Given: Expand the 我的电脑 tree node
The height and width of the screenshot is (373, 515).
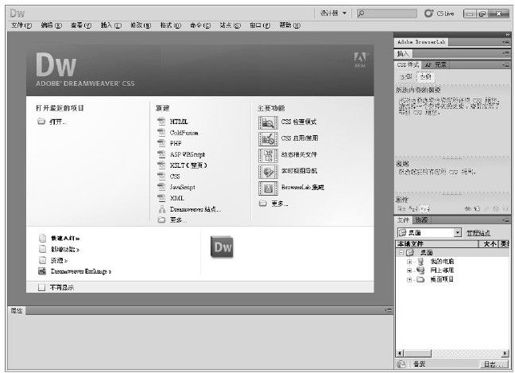Looking at the screenshot, I should click(410, 261).
